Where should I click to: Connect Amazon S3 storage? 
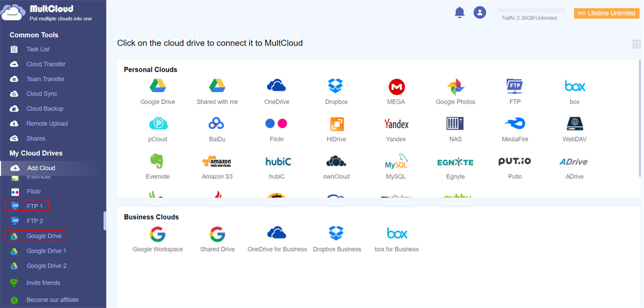217,166
